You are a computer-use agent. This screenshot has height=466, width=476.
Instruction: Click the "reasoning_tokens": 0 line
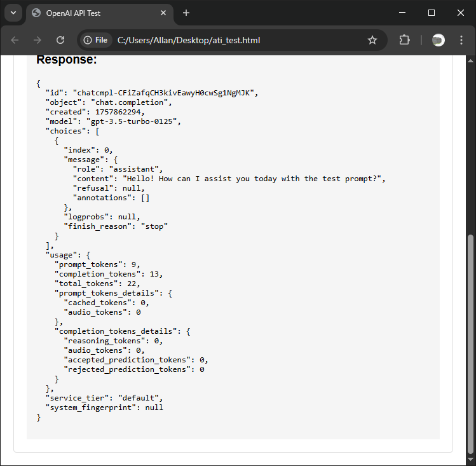(x=113, y=341)
